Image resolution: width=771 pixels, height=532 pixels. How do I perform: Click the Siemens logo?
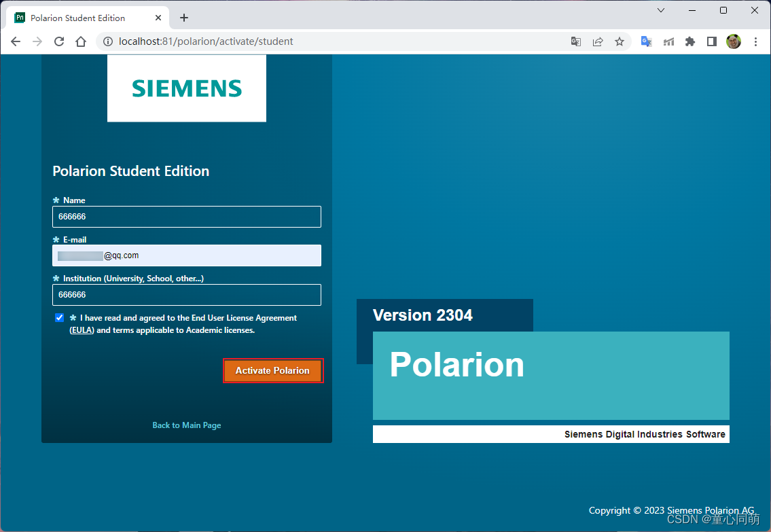point(187,88)
